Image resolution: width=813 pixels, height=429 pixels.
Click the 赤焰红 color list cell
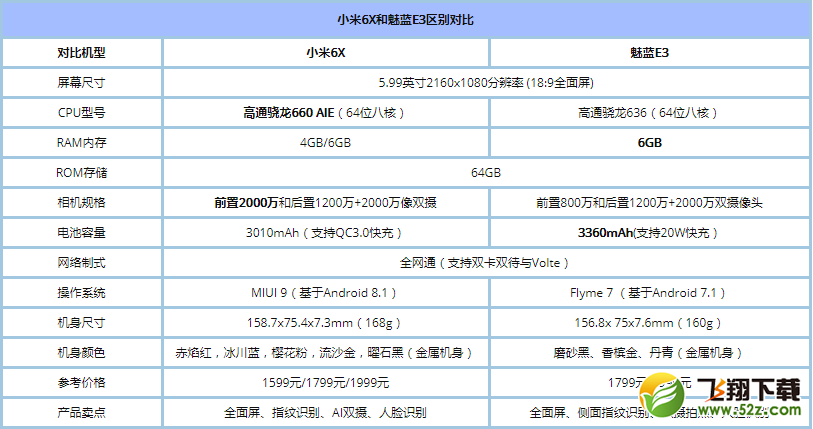pos(326,353)
